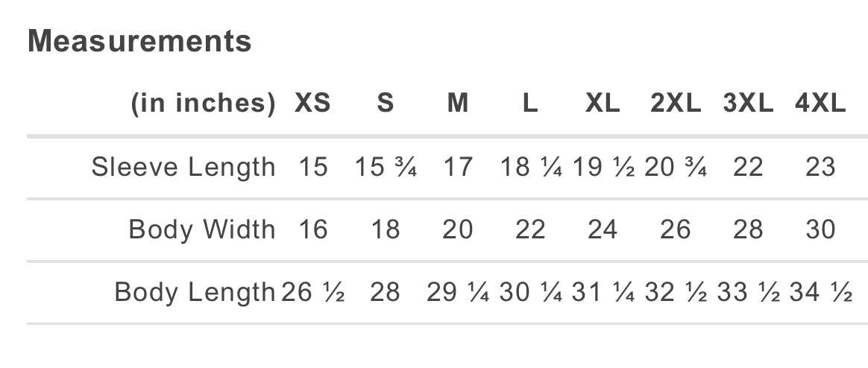Click the Body Width value for L
The image size is (868, 368).
point(530,229)
